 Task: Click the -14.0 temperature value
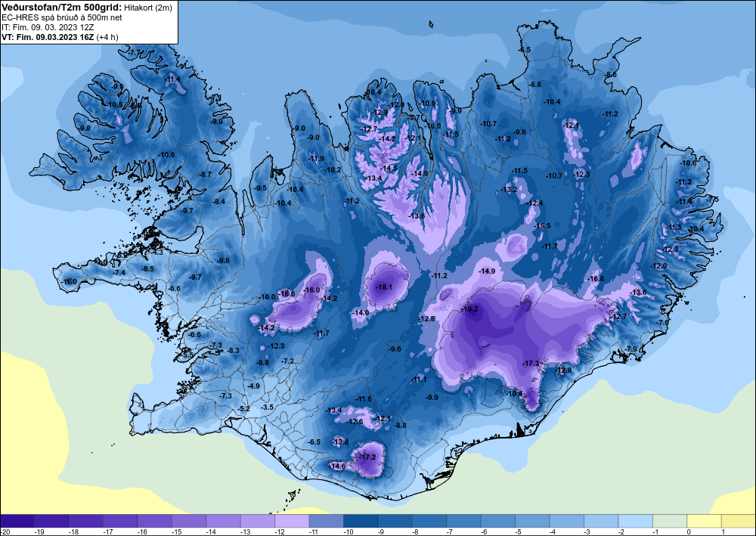point(361,313)
